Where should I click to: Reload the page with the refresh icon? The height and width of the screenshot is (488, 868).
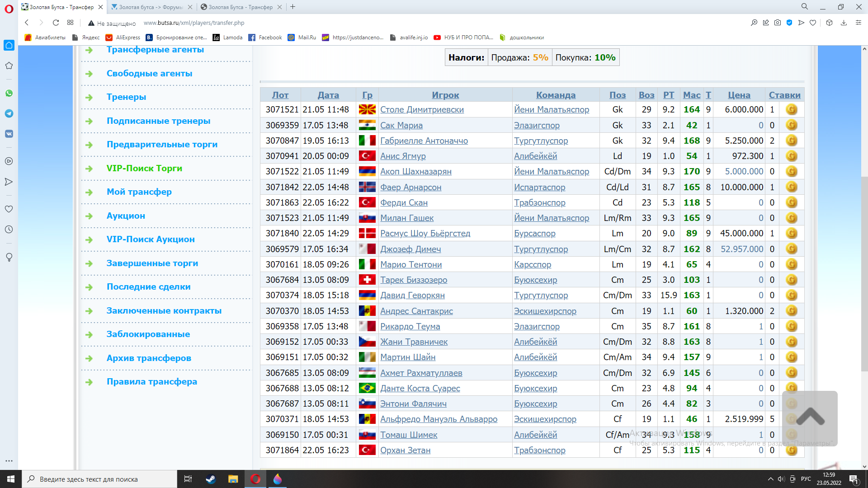pyautogui.click(x=56, y=23)
